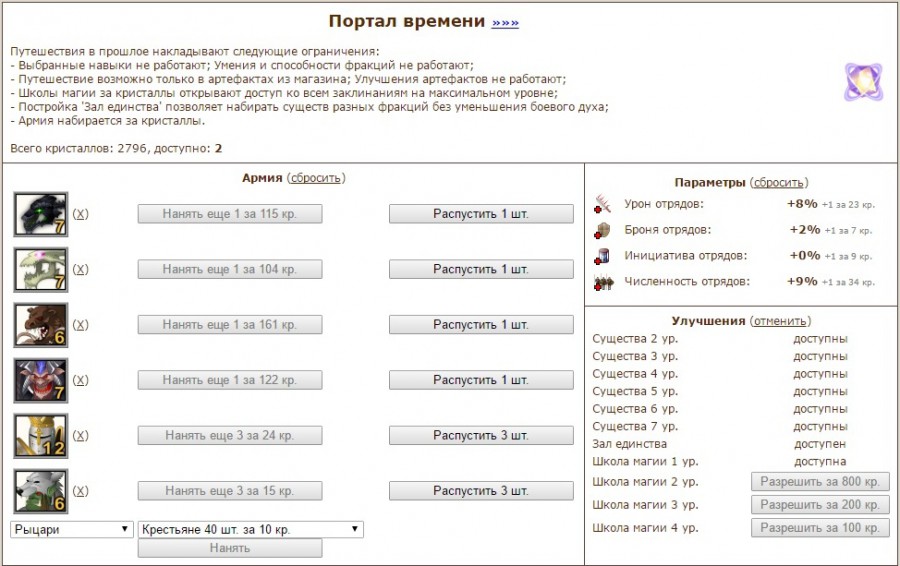Click +0% unit initiative value
The image size is (900, 566).
(x=805, y=255)
